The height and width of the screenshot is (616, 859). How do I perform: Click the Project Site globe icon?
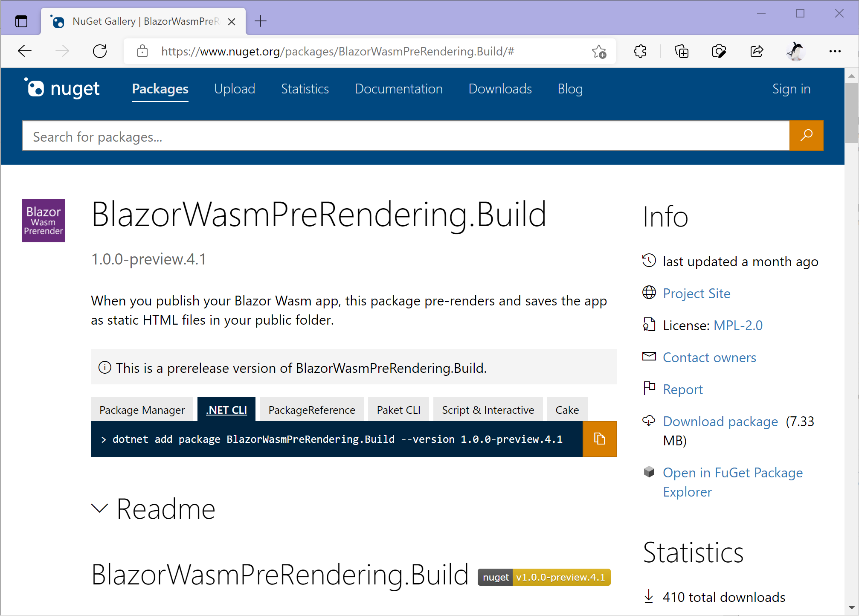649,293
